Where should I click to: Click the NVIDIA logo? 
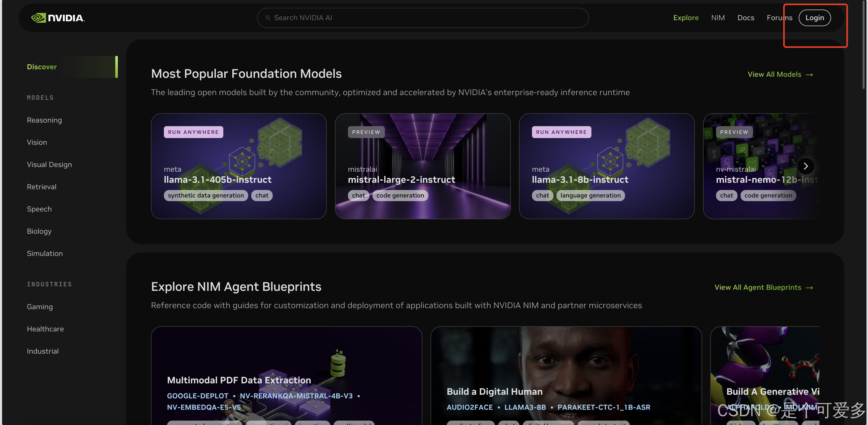[58, 18]
